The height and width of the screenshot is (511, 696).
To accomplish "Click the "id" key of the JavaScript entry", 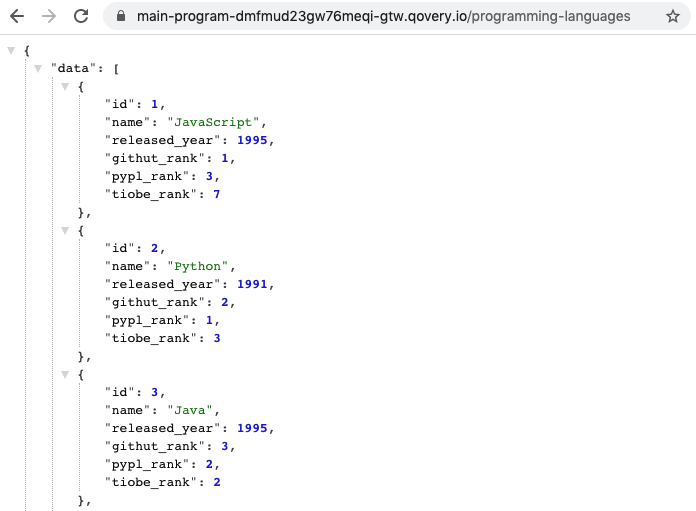I will coord(119,104).
